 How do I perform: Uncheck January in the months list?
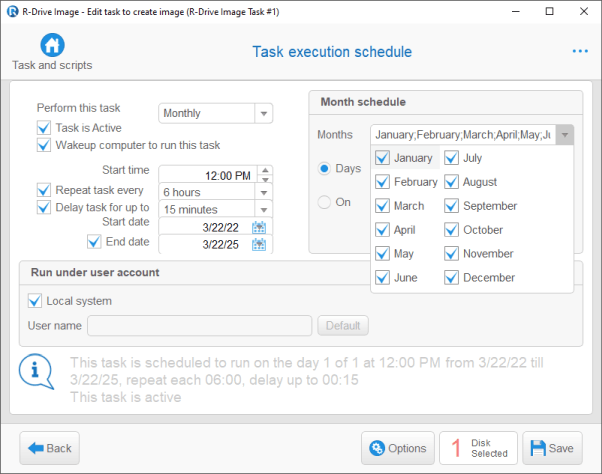tap(382, 158)
